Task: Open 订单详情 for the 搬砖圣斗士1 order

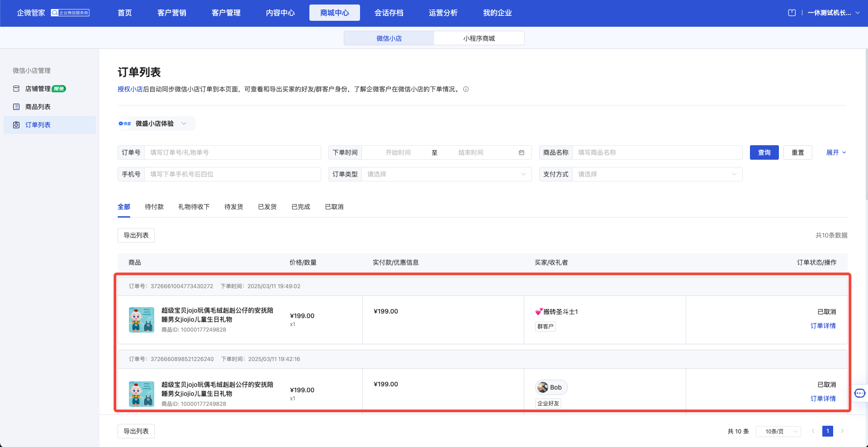Action: pyautogui.click(x=823, y=326)
